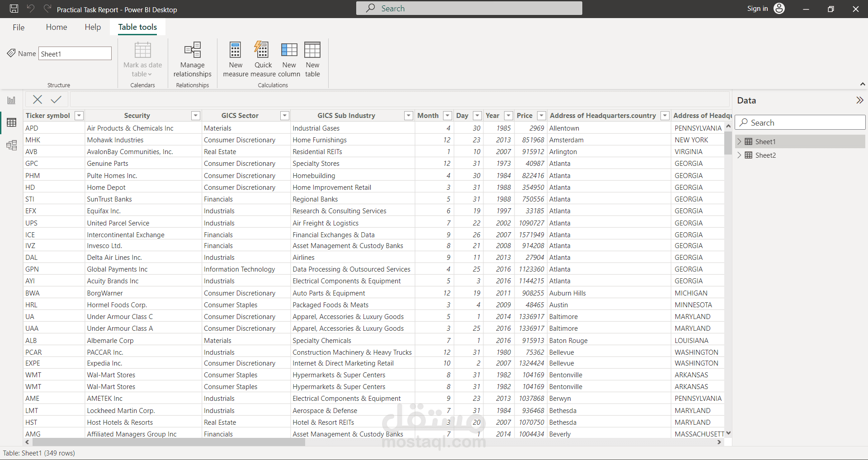Screen dimensions: 868x460
Task: Open Month column filter dropdown
Action: pyautogui.click(x=448, y=116)
